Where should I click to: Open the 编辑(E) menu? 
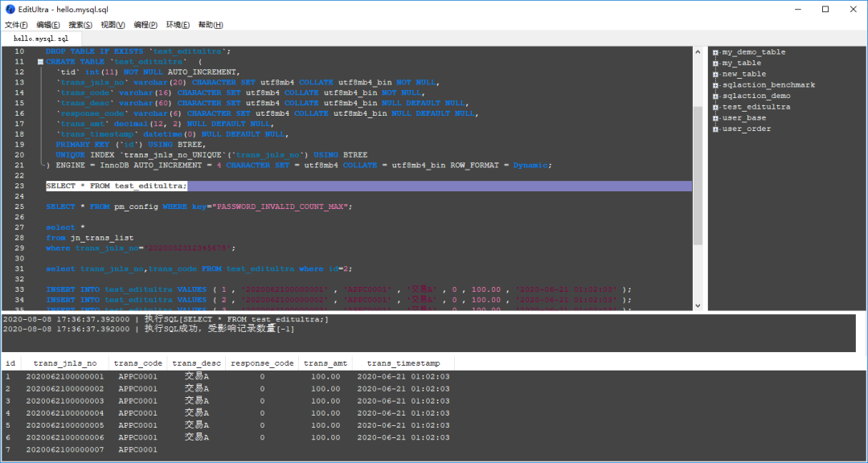pos(48,25)
